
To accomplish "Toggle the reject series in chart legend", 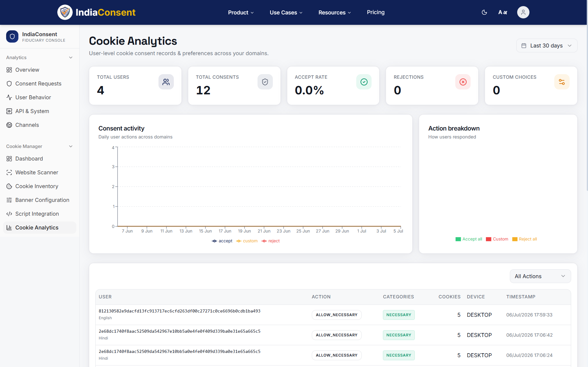I will [270, 241].
